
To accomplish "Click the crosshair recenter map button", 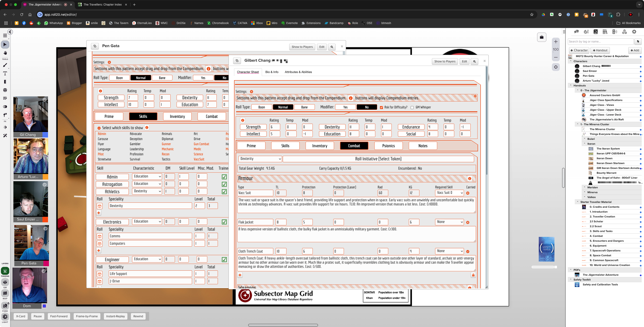I will (556, 67).
